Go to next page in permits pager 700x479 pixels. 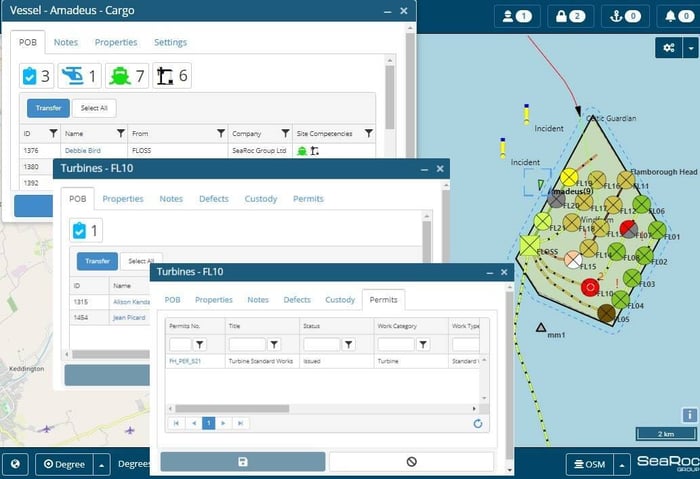(223, 423)
